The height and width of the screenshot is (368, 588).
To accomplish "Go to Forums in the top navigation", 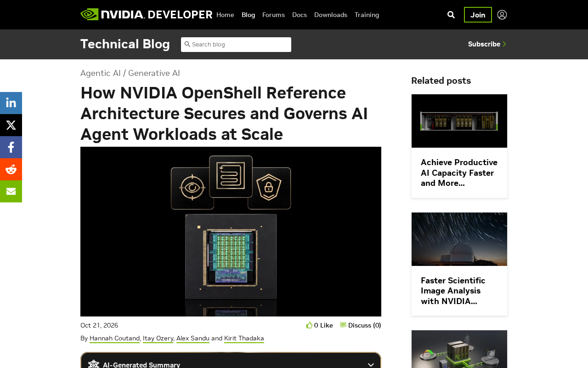I will [x=273, y=15].
